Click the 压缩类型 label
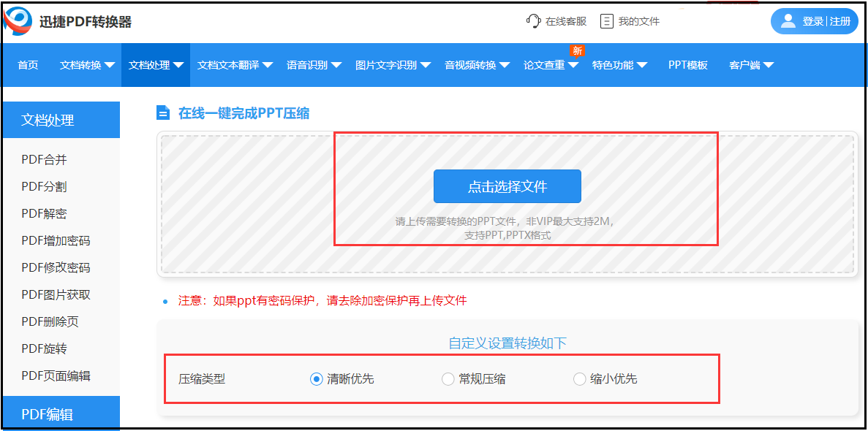 (202, 379)
